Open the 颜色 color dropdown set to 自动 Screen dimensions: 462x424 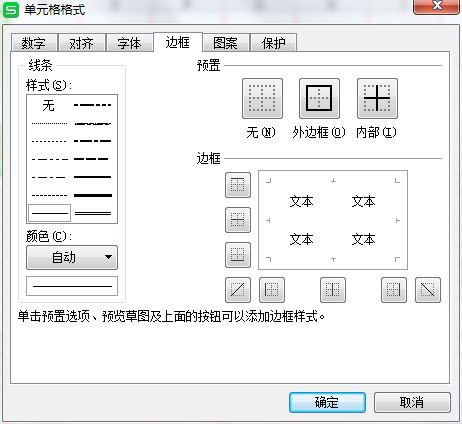click(72, 257)
